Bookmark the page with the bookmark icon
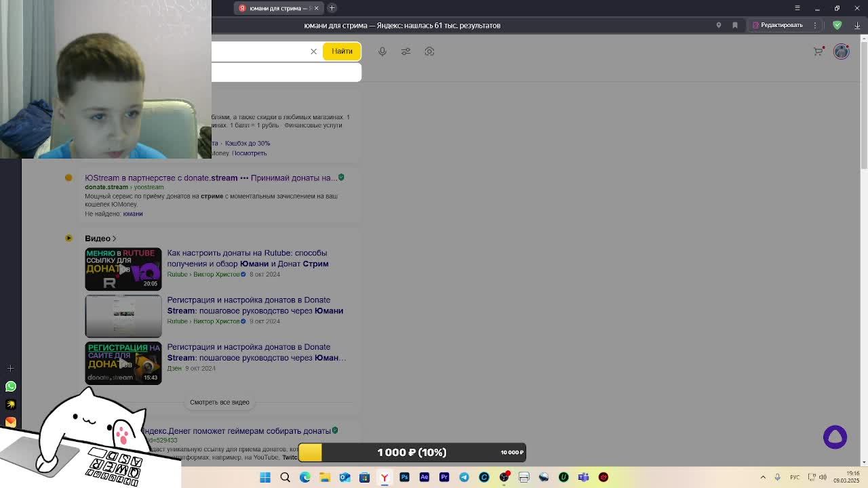Viewport: 868px width, 488px height. pyautogui.click(x=735, y=25)
